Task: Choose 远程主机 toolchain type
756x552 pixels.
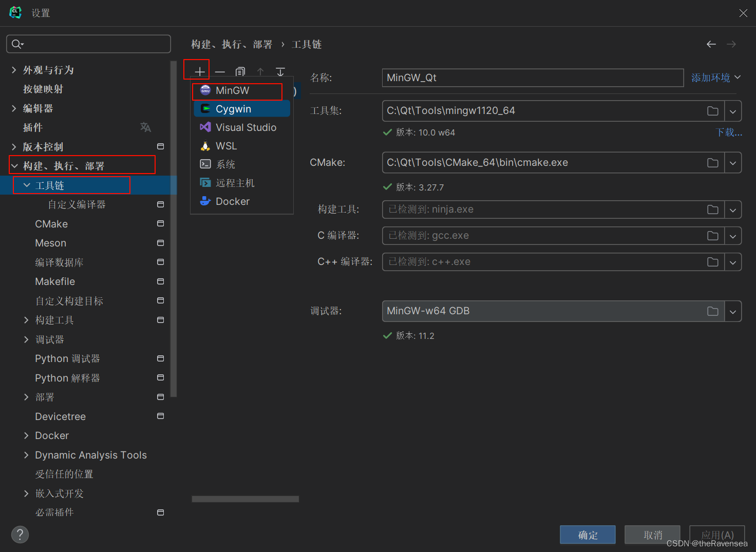Action: (x=242, y=183)
